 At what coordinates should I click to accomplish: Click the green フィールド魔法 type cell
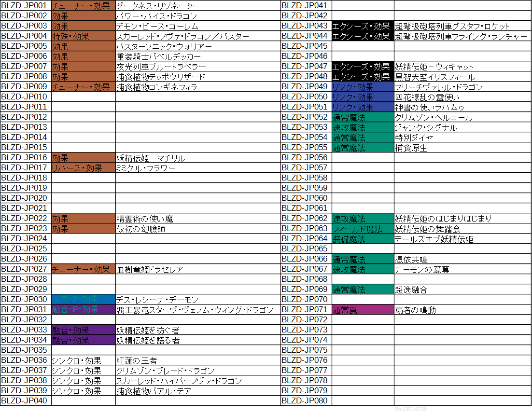point(363,229)
